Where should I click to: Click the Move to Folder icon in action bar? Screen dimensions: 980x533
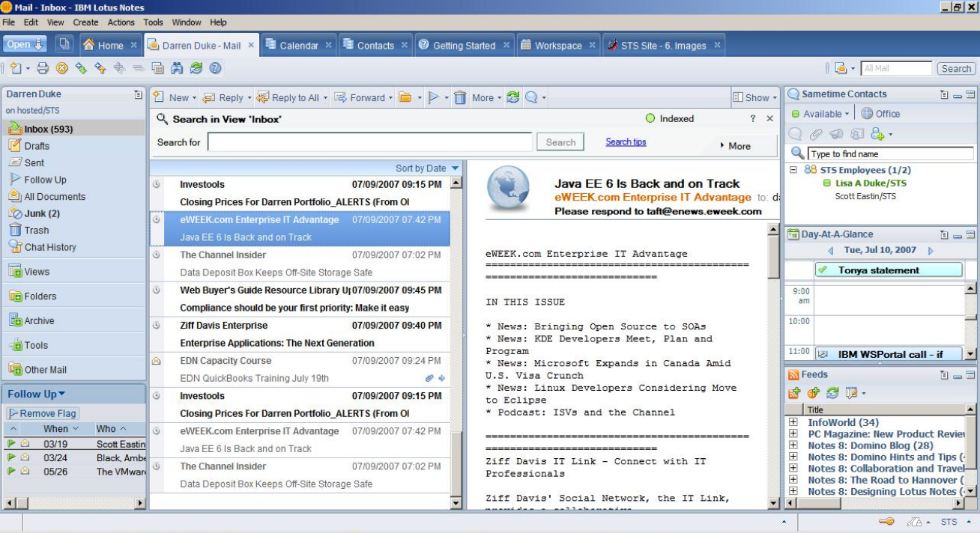(x=405, y=97)
